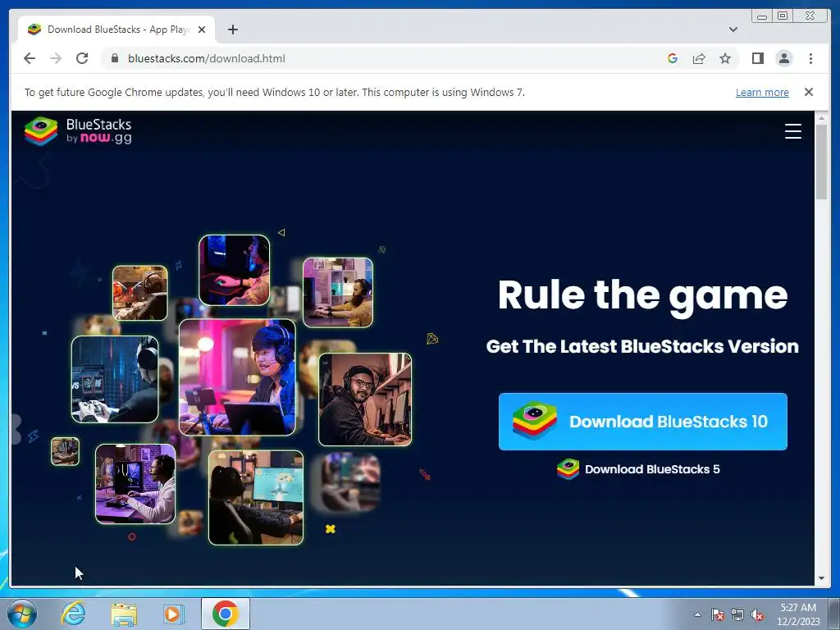Click the vertical scrollbar thumb
This screenshot has width=840, height=630.
pos(821,162)
